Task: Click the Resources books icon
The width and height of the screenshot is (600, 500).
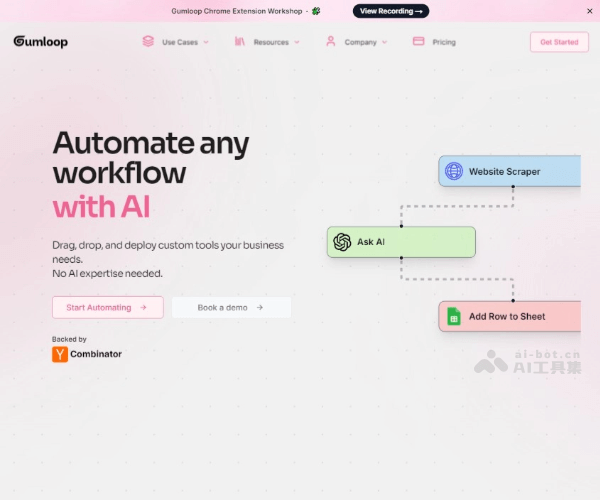Action: click(x=240, y=42)
